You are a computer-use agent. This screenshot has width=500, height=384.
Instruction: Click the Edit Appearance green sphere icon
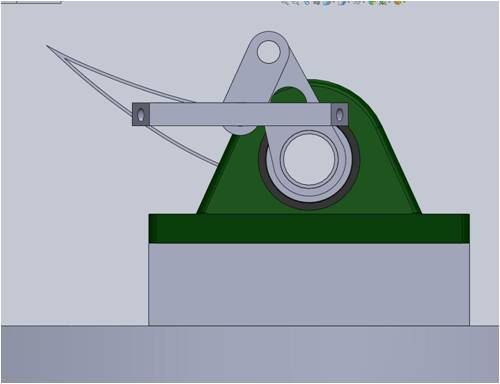(372, 3)
